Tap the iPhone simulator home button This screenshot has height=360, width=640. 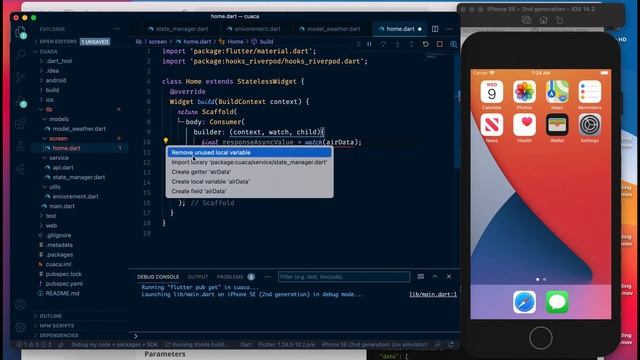[541, 338]
